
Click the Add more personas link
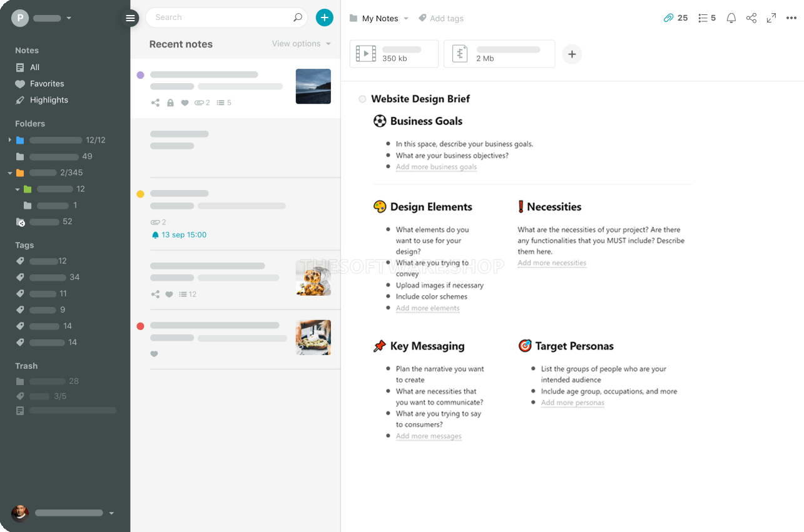click(572, 403)
